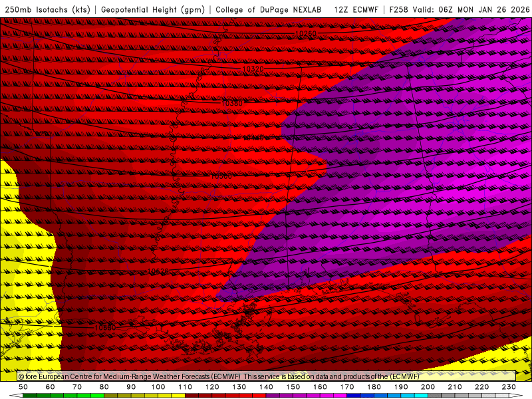The width and height of the screenshot is (532, 399).
Task: Click 'College of DuPage NEXLAB' in header
Action: click(268, 9)
